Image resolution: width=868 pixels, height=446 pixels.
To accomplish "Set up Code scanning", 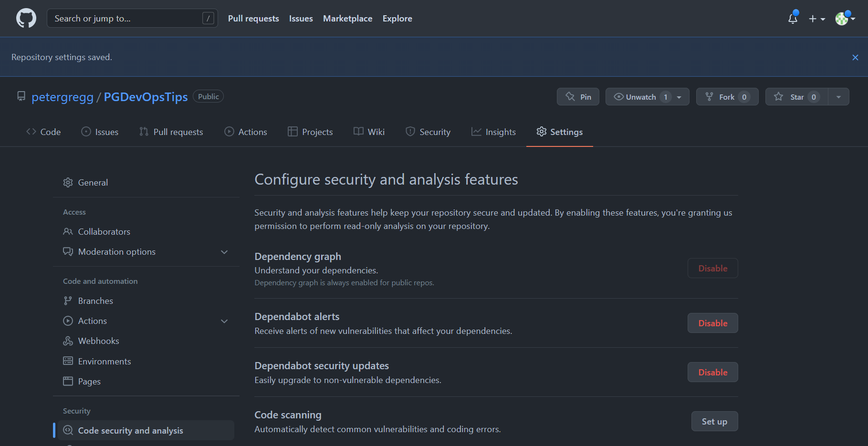I will (x=714, y=422).
